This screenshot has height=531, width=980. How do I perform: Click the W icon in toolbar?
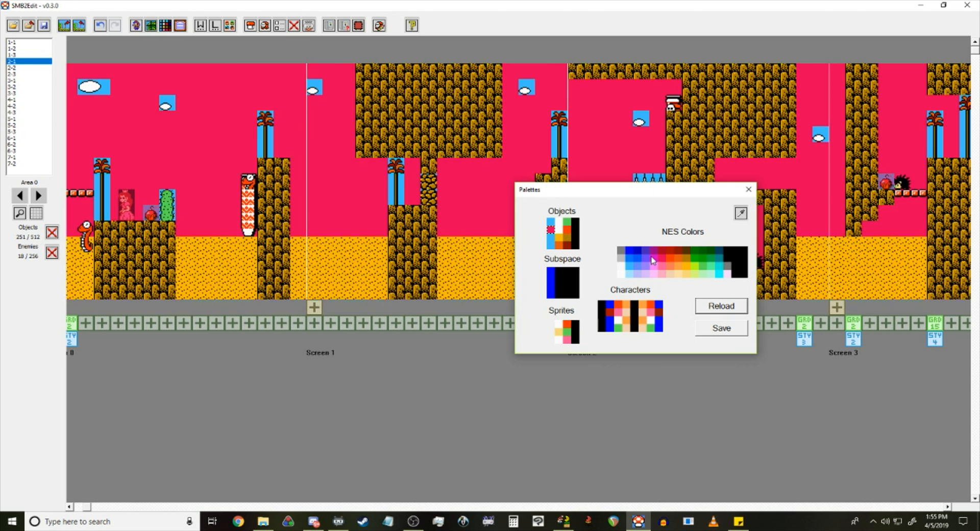point(201,26)
